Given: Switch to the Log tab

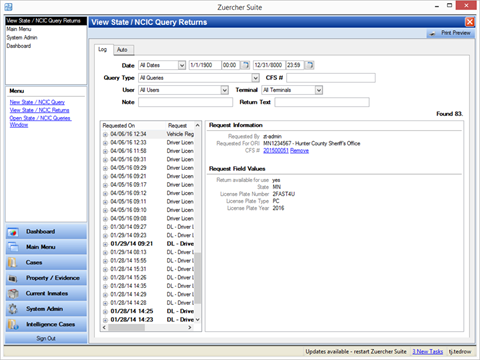Looking at the screenshot, I should [x=103, y=49].
